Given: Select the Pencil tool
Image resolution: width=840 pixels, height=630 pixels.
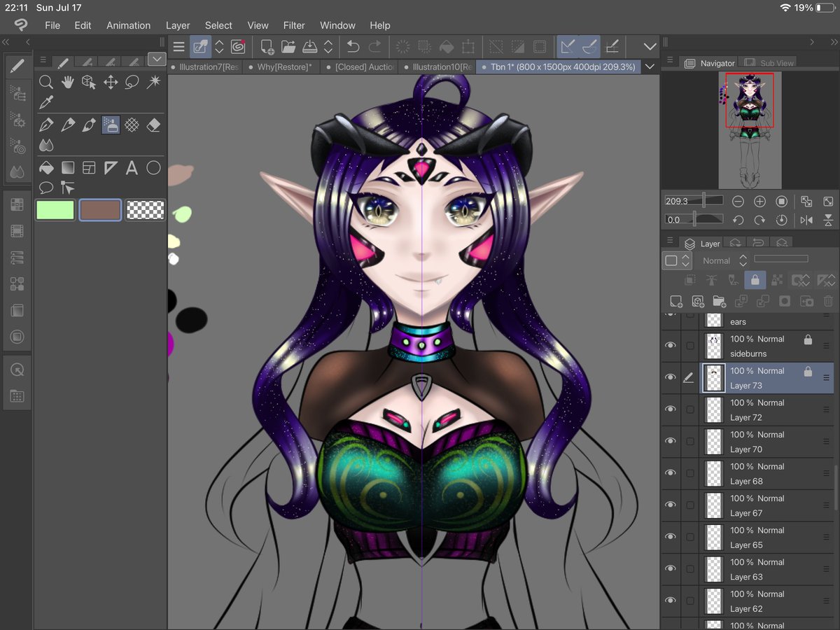Looking at the screenshot, I should [x=67, y=125].
